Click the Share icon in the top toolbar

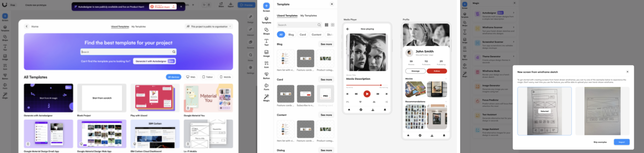pos(221,5)
